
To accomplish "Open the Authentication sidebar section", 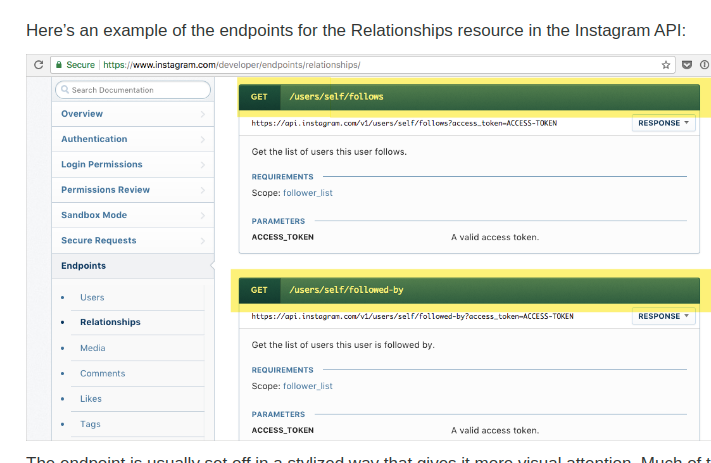I will click(133, 139).
